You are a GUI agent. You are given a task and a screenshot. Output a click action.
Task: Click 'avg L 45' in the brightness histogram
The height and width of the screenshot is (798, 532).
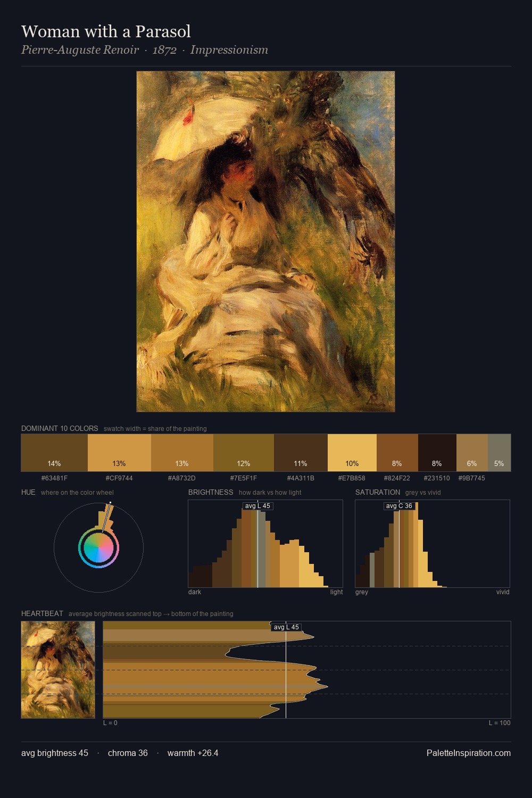(x=257, y=506)
